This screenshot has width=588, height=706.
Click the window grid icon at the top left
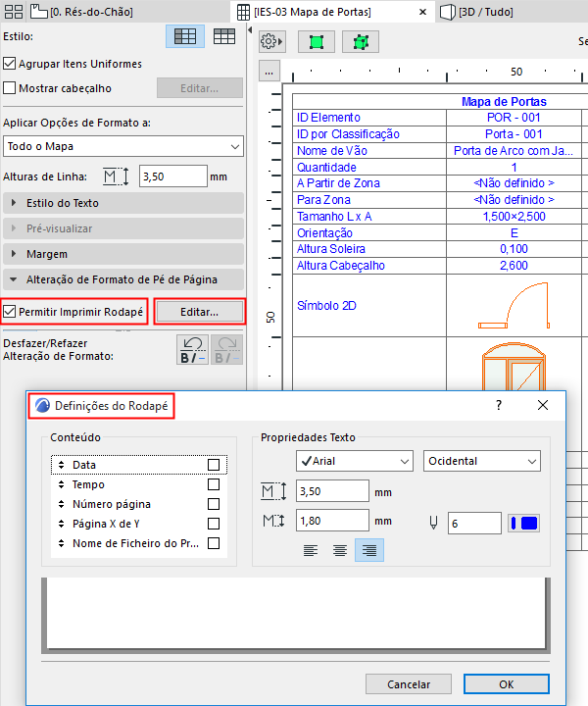[x=14, y=11]
